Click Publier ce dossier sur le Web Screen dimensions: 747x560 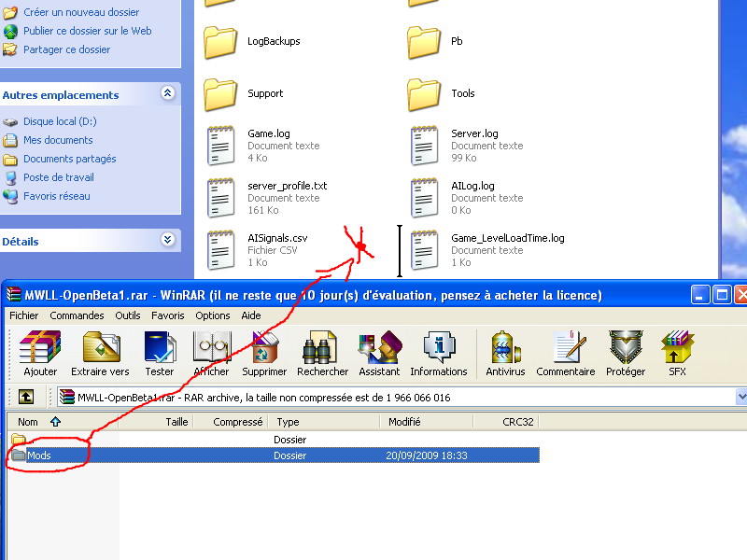point(88,31)
